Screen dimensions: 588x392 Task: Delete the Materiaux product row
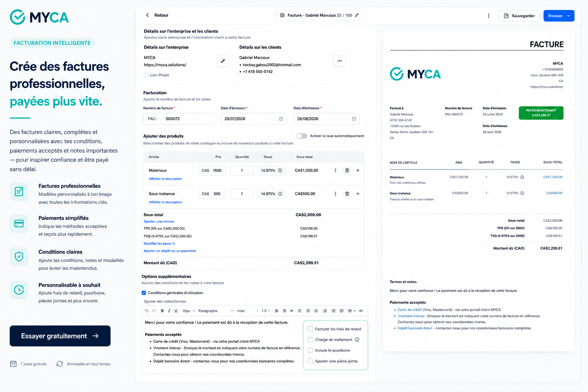347,170
